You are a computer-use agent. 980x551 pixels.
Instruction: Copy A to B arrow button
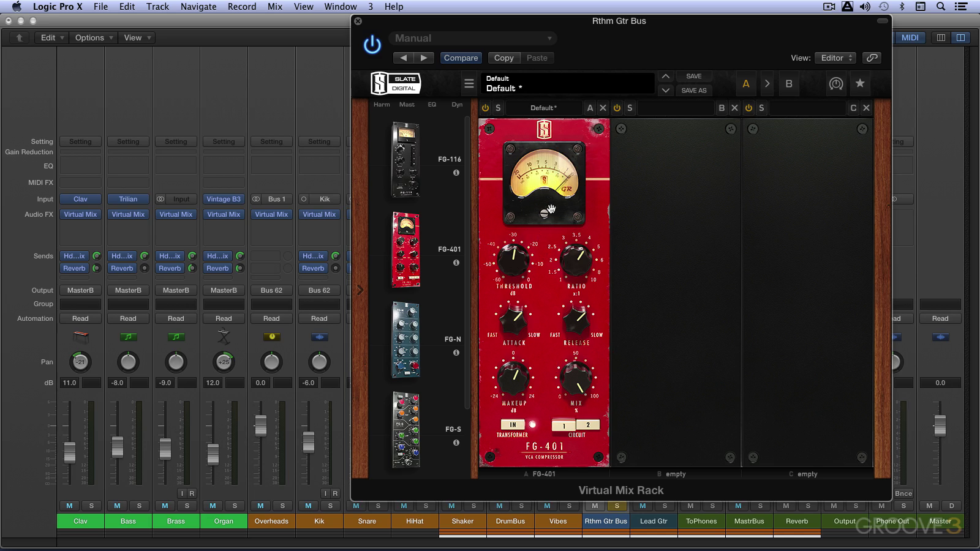pyautogui.click(x=767, y=84)
